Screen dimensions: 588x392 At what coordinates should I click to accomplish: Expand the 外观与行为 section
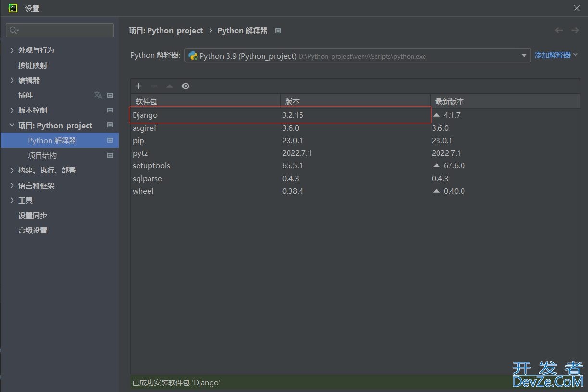(x=12, y=50)
